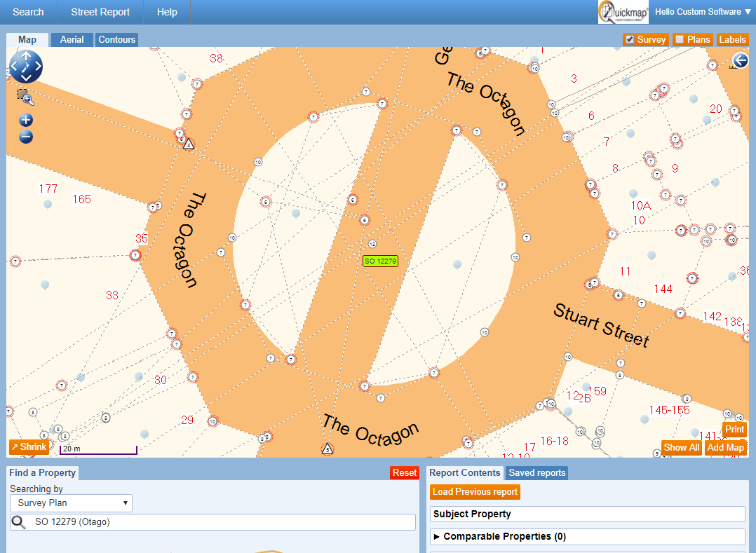Expand Comparable Properties section
The height and width of the screenshot is (553, 756).
tap(587, 537)
